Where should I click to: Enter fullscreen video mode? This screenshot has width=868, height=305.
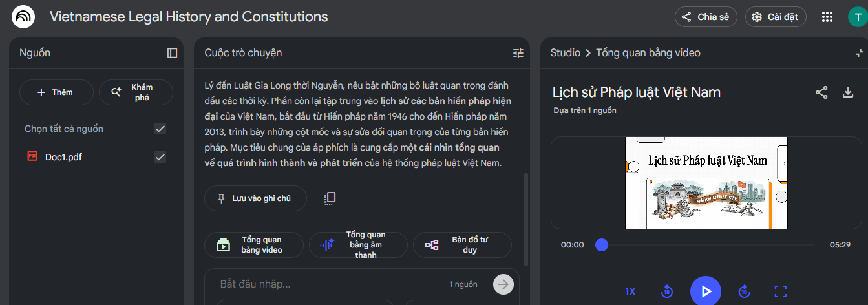click(780, 291)
